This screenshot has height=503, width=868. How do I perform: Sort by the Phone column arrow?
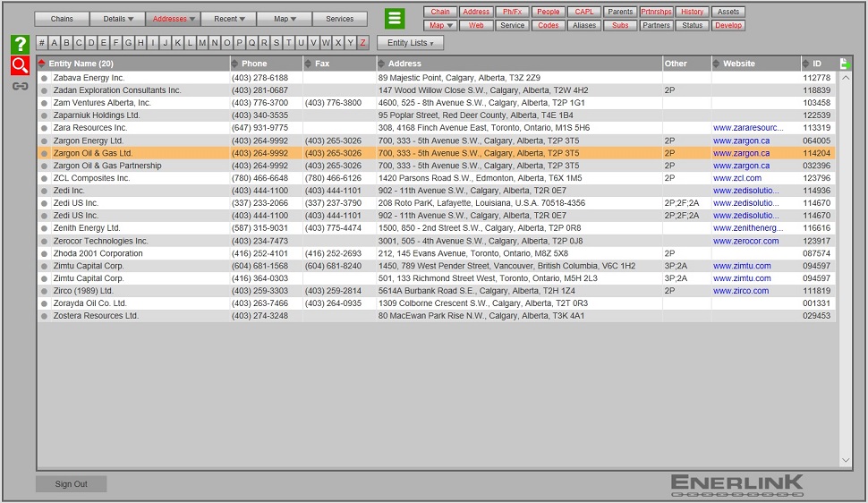234,64
